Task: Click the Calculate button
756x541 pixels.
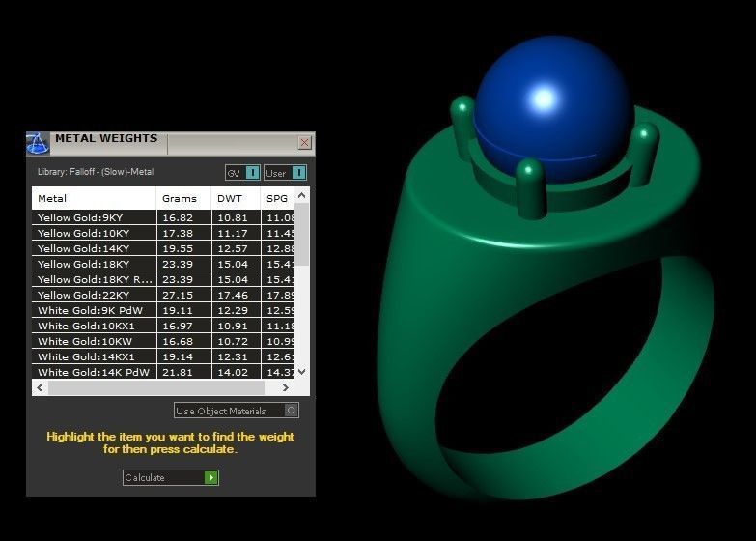Action: (x=171, y=477)
